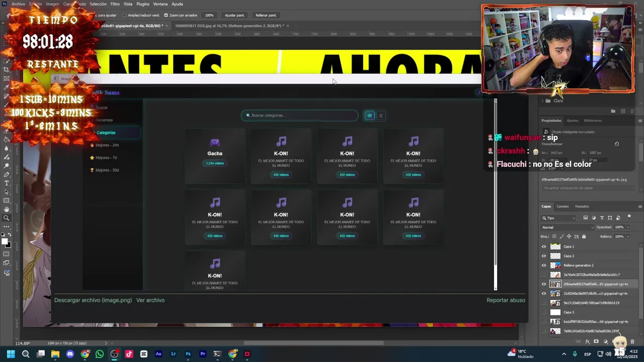Show the Capa 3 layer
Viewport: 644px width, 362px height.
(x=543, y=312)
